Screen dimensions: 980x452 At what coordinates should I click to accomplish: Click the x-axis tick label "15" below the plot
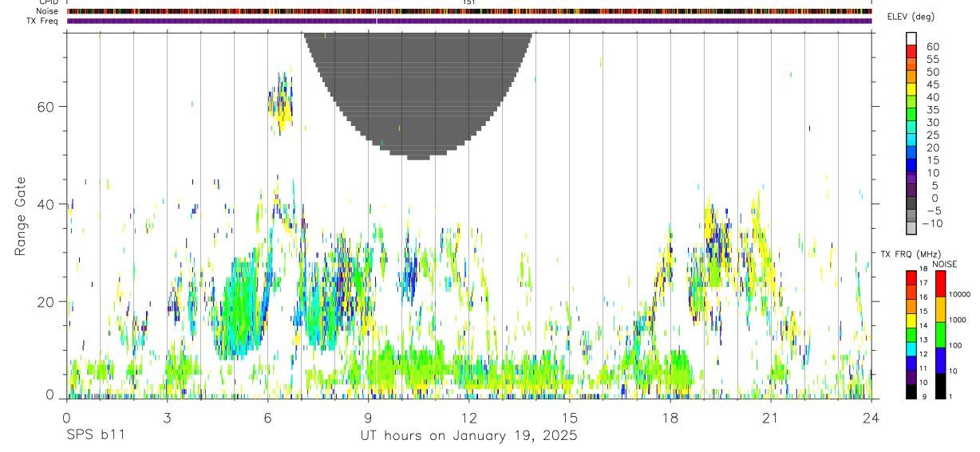[570, 417]
